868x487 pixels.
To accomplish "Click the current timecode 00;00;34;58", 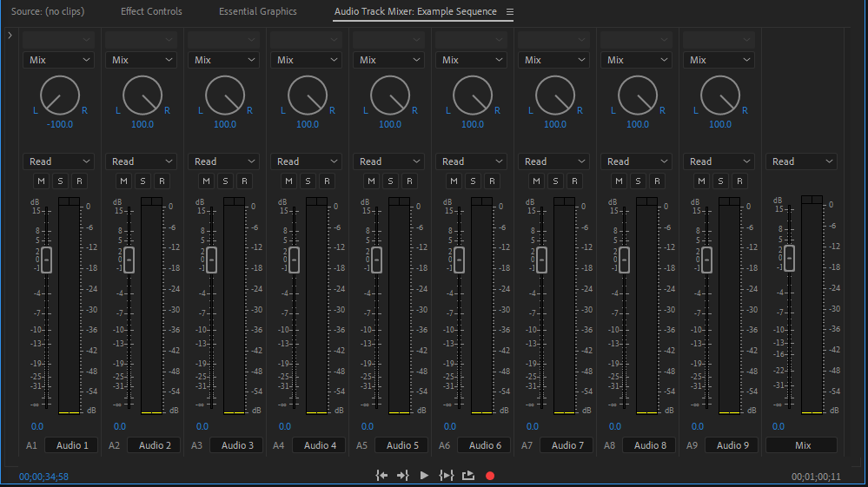I will 43,477.
